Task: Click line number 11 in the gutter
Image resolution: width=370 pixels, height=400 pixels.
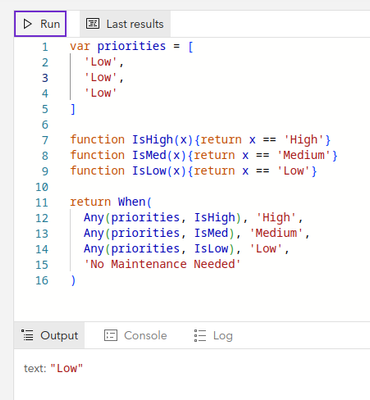Action: (x=42, y=203)
